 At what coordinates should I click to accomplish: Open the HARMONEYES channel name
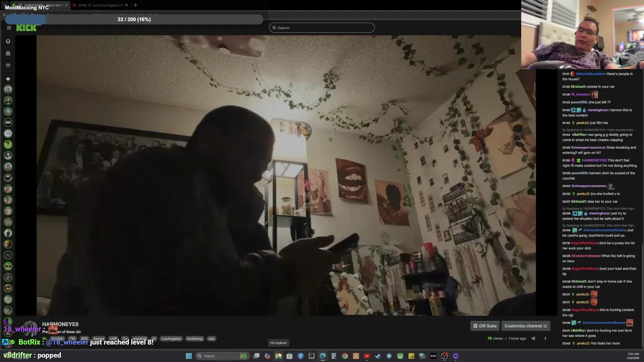tap(60, 324)
